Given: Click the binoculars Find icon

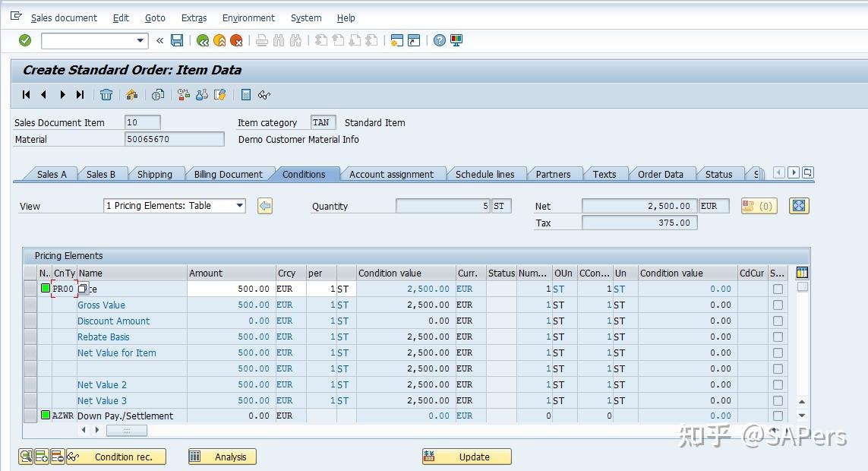Looking at the screenshot, I should coord(277,40).
